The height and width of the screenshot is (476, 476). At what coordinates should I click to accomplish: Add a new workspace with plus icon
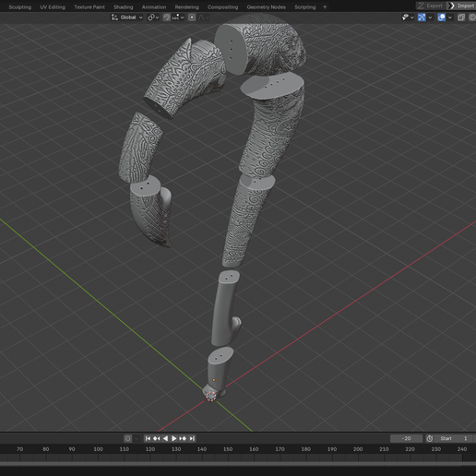pos(325,6)
